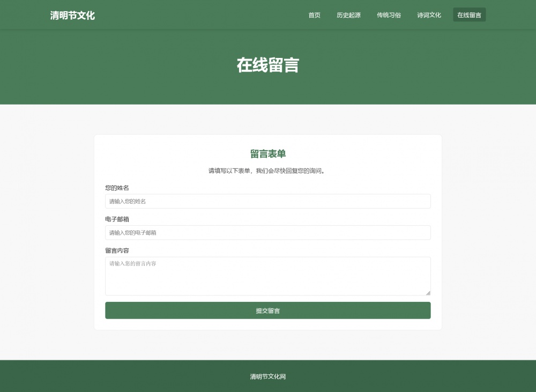The height and width of the screenshot is (392, 536).
Task: Click inside the 留言内容 text area
Action: pos(267,276)
